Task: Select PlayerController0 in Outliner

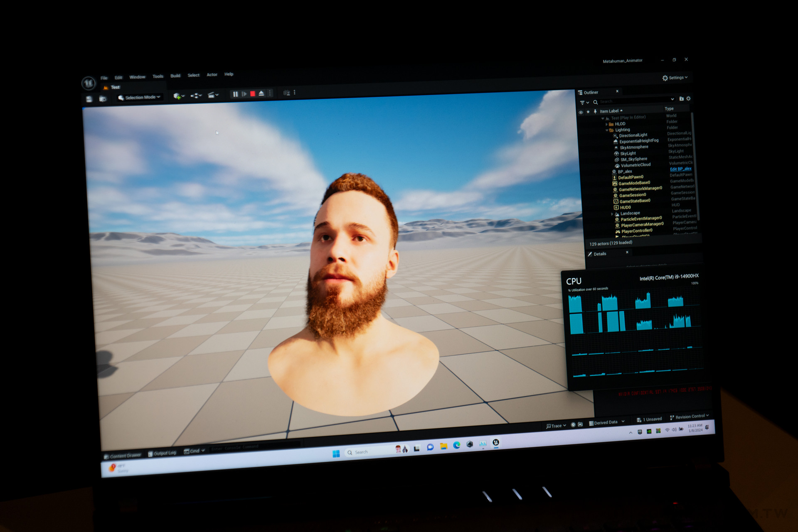Action: (637, 231)
